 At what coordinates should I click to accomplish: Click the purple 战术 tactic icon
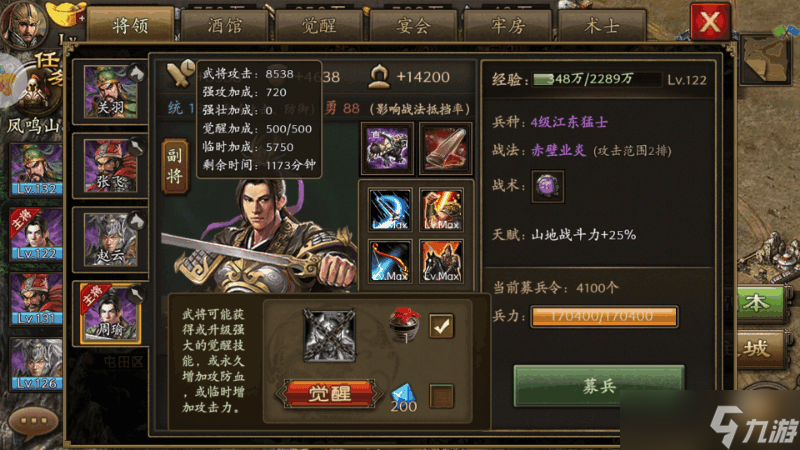pos(547,186)
